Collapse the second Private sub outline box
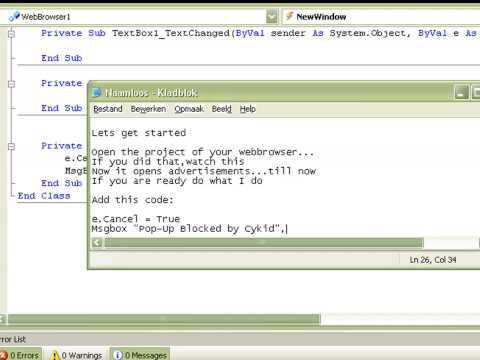The image size is (480, 360). 12,84
